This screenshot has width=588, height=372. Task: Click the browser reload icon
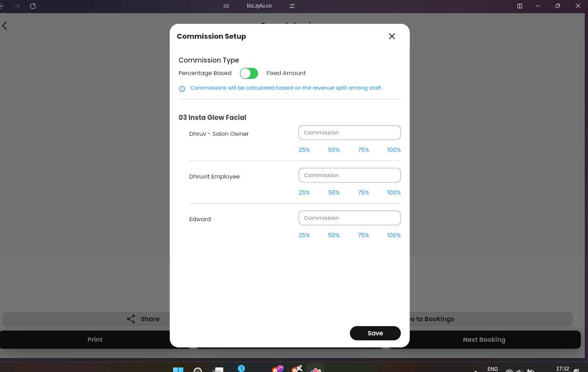click(x=33, y=6)
